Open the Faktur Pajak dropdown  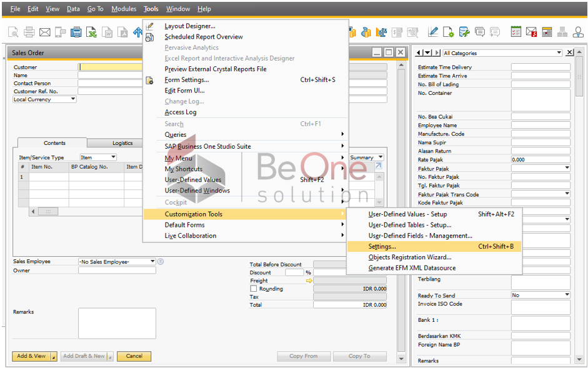[x=567, y=168]
